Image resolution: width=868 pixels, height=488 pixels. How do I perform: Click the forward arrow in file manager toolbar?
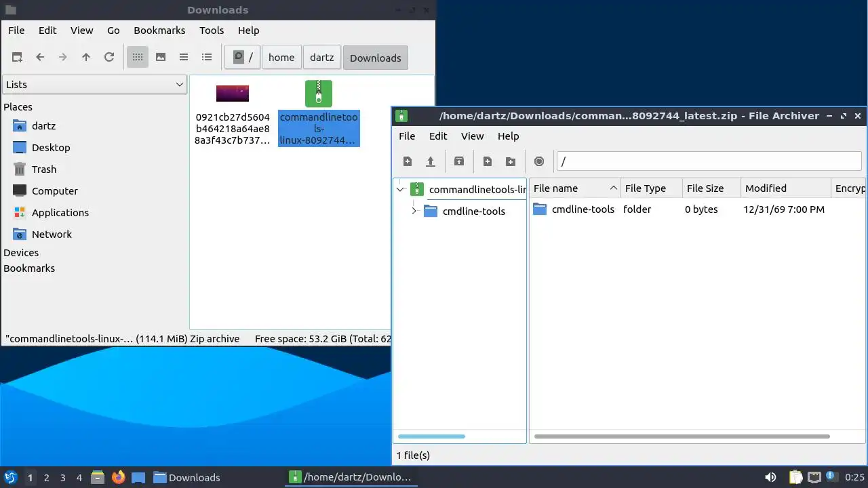63,58
